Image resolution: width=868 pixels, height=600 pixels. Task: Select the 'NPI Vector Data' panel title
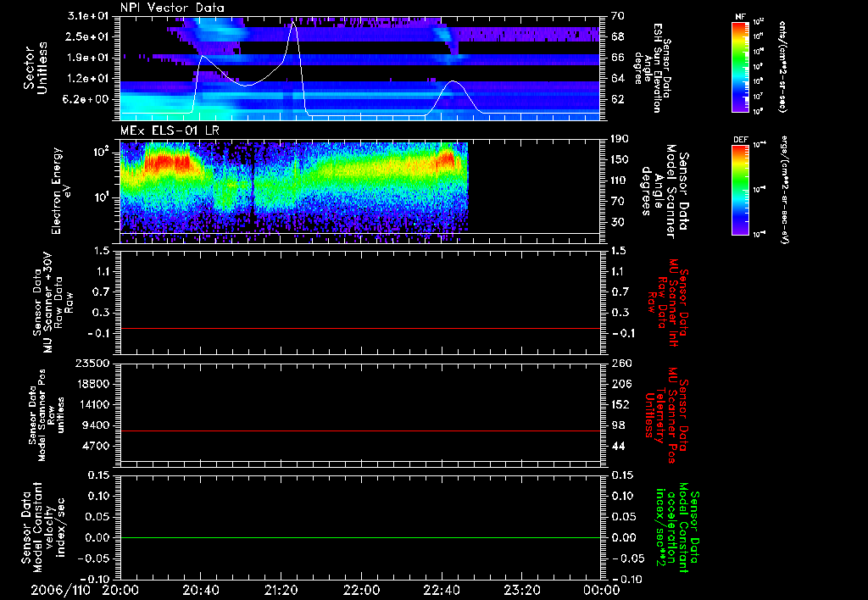[x=172, y=8]
